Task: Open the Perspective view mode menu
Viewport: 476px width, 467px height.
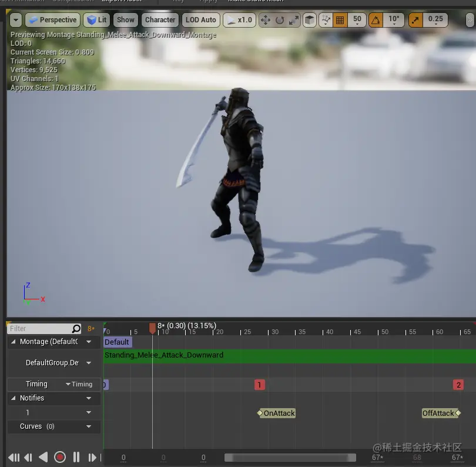Action: click(x=53, y=20)
